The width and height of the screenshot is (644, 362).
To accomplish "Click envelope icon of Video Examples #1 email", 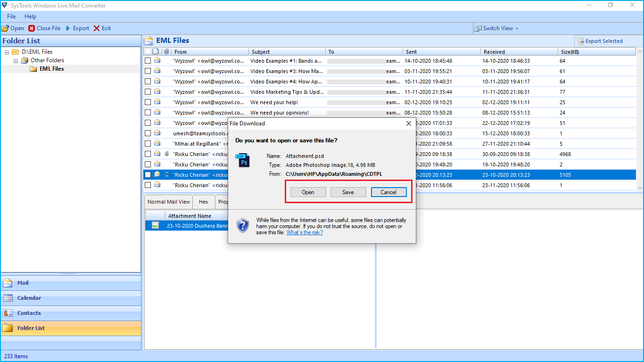I will (x=157, y=60).
